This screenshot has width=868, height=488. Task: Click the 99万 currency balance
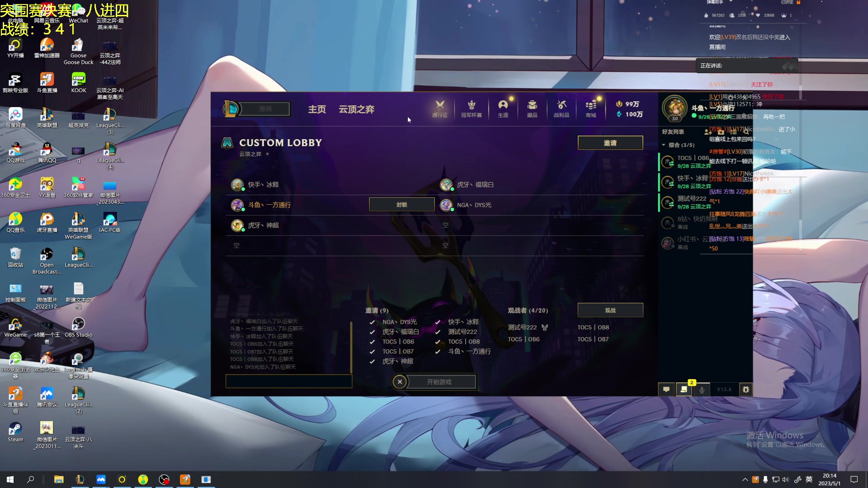click(x=627, y=104)
